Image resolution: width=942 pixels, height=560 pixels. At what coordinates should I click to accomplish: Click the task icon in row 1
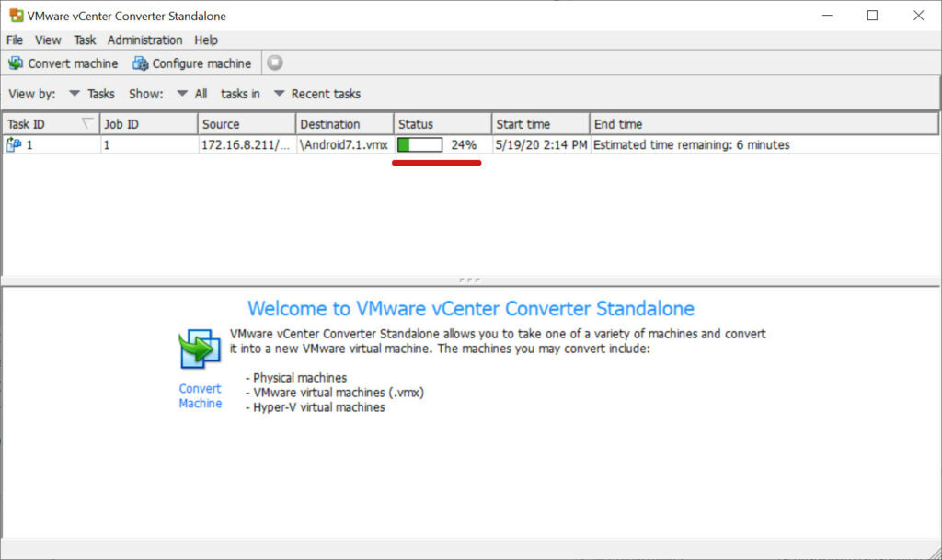coord(14,144)
